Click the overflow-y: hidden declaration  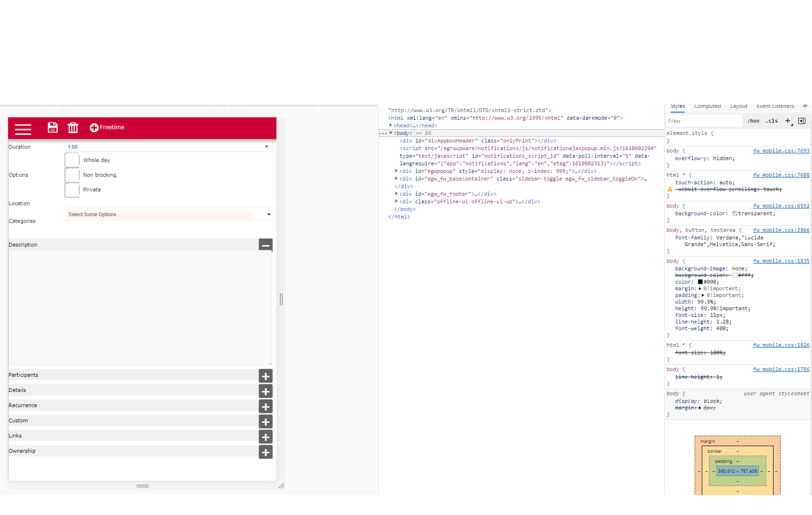point(705,159)
